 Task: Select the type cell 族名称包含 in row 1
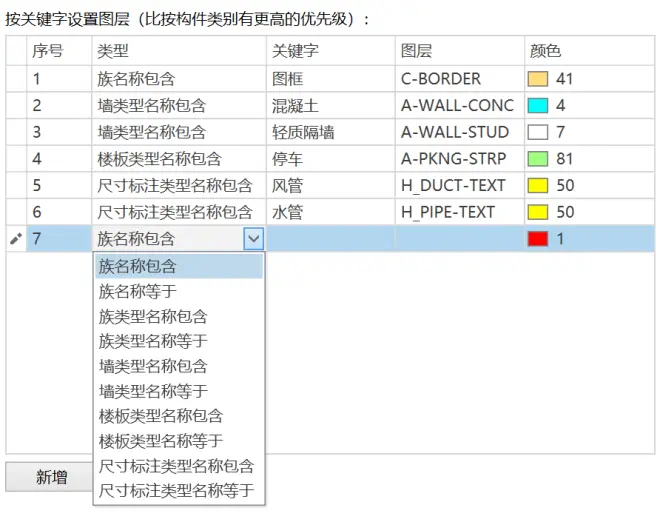point(179,79)
